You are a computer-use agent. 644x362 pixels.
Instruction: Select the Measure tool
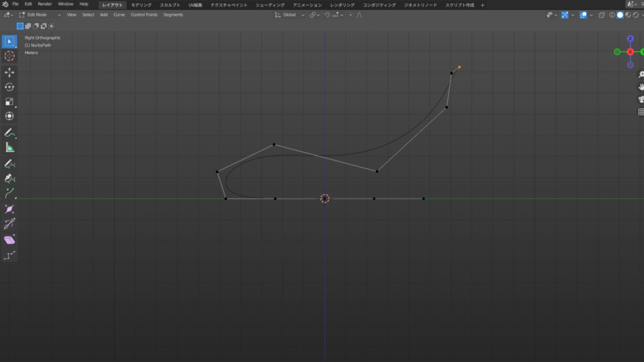pyautogui.click(x=9, y=147)
